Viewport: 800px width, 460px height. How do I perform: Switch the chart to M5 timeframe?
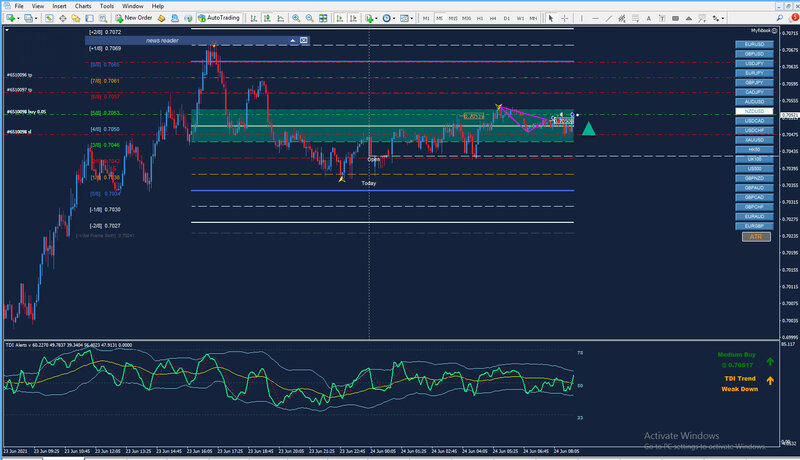coord(440,18)
